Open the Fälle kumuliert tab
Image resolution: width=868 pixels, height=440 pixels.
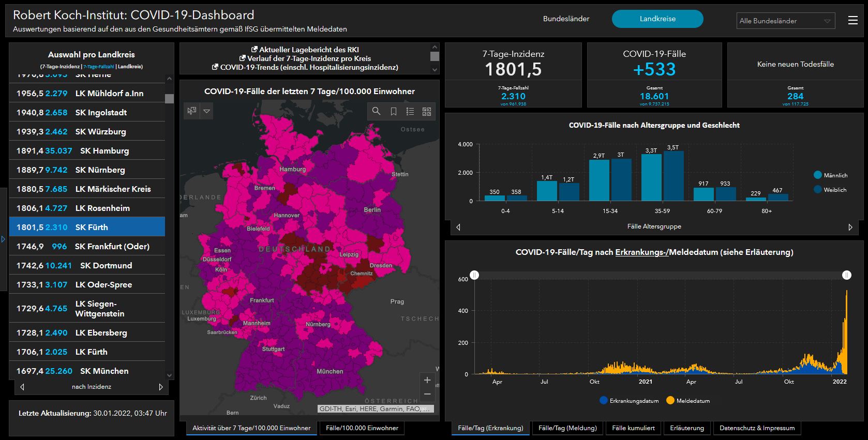pos(633,428)
